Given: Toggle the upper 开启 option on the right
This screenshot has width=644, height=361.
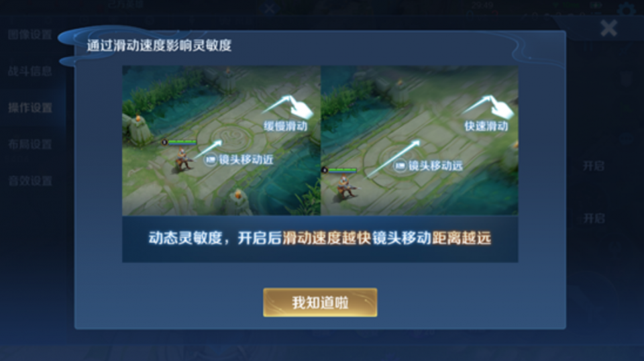Looking at the screenshot, I should tap(594, 166).
